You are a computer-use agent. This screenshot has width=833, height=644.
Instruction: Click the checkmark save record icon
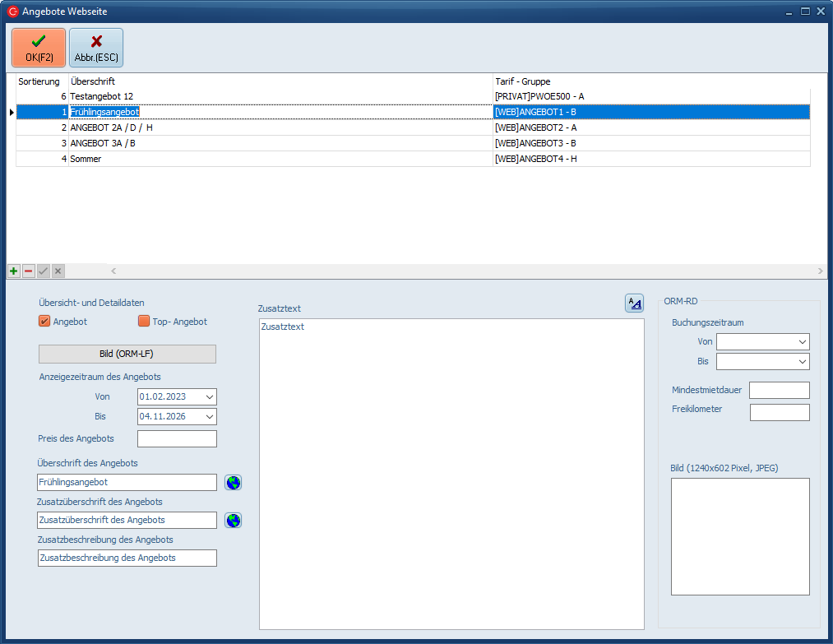pyautogui.click(x=43, y=271)
